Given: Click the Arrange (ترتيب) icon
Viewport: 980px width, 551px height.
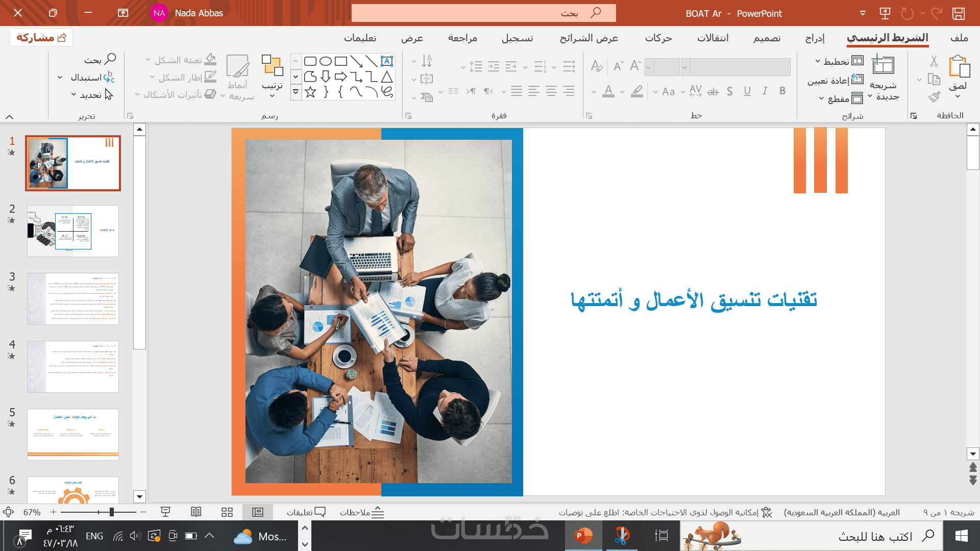Looking at the screenshot, I should tap(272, 66).
